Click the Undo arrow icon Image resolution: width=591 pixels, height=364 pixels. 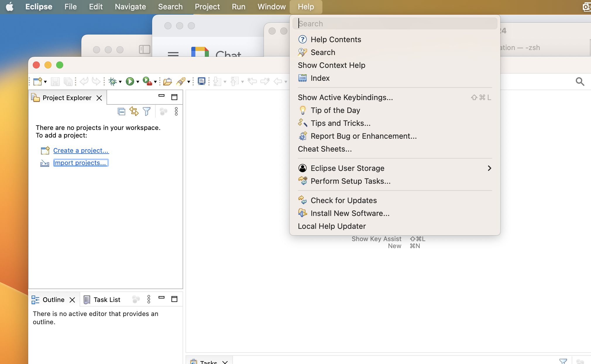pyautogui.click(x=84, y=81)
